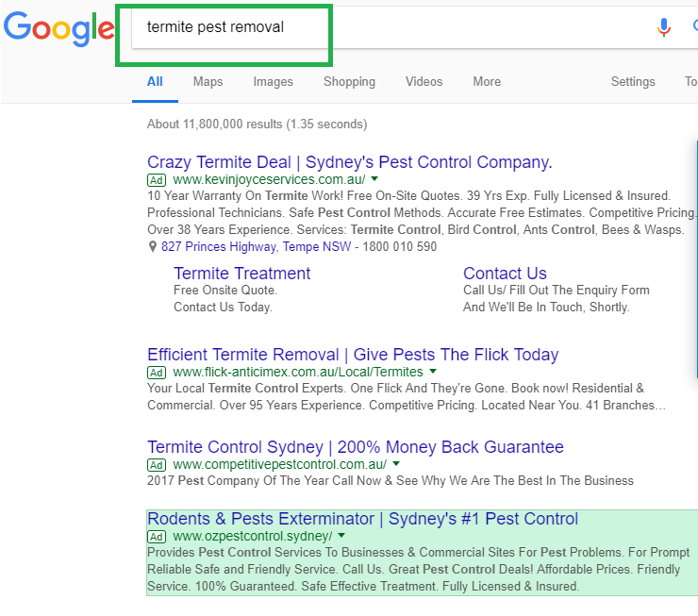Click Ad badge next to flick-anticimex URL
698x616 pixels.
tap(157, 373)
